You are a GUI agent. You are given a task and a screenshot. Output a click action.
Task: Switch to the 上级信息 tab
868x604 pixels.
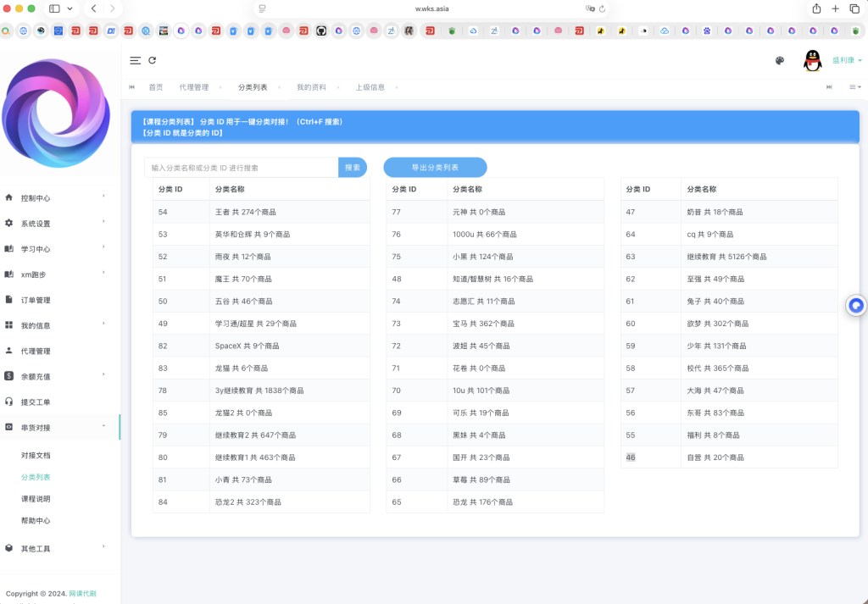[x=370, y=87]
